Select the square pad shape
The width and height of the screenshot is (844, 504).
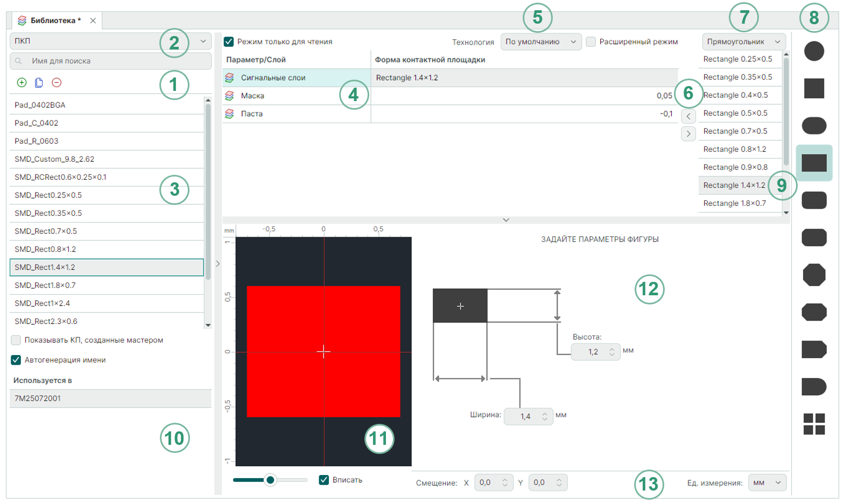tap(814, 88)
